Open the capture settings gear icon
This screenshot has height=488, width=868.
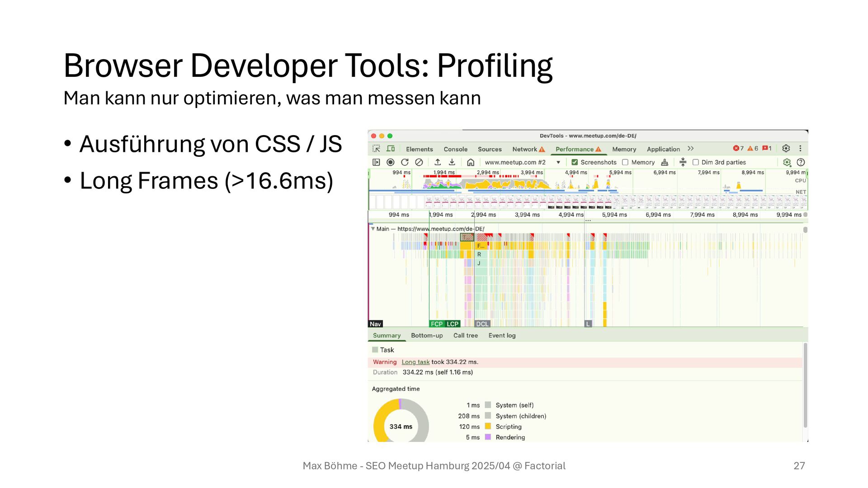coord(787,162)
